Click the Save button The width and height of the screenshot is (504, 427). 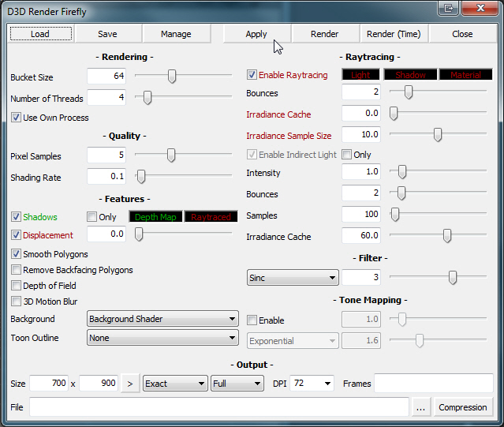click(x=108, y=34)
